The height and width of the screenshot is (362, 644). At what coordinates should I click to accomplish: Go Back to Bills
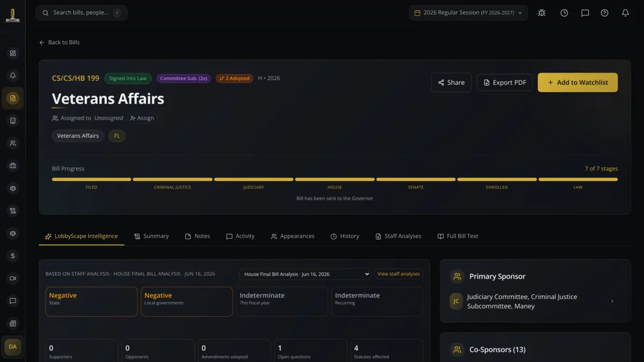tap(59, 42)
